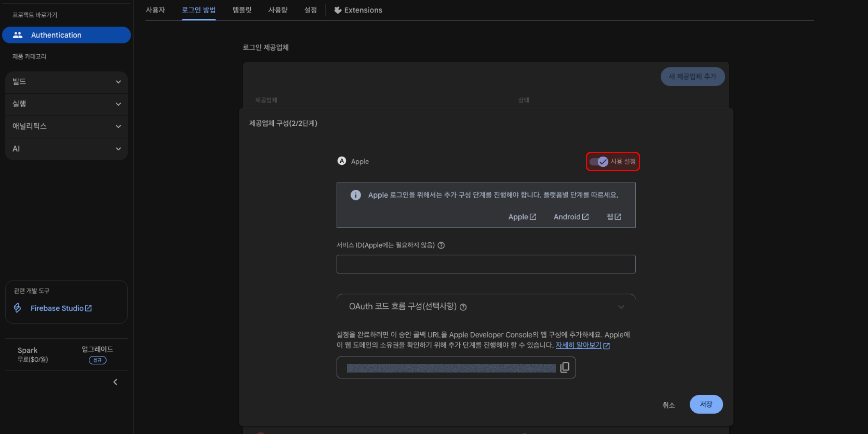Switch to the 사용자 tab
Image resolution: width=868 pixels, height=434 pixels.
coord(156,10)
